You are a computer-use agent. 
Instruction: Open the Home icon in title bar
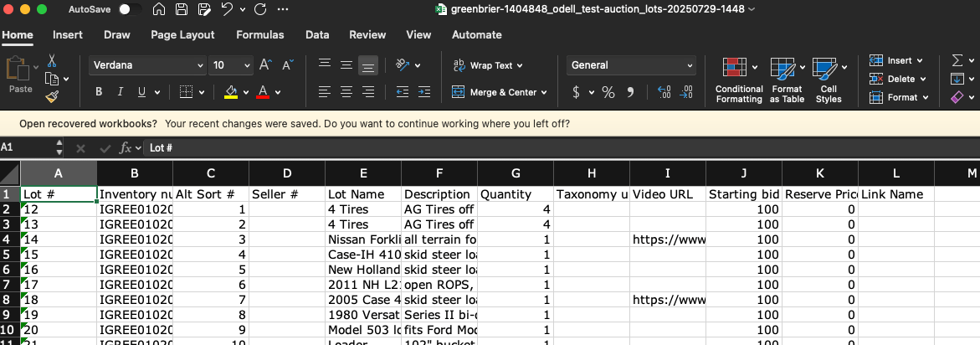click(159, 9)
